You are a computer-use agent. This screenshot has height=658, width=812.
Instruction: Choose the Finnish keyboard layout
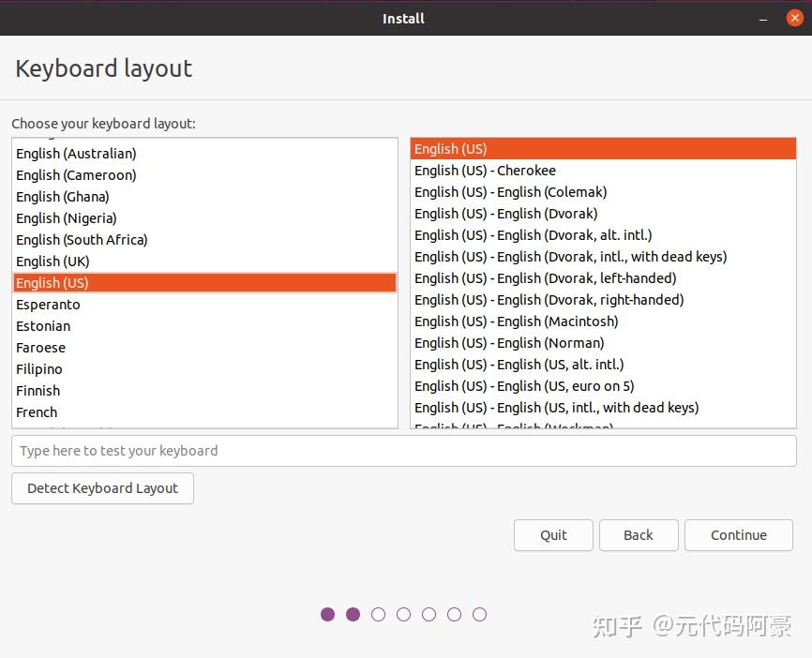[x=38, y=390]
